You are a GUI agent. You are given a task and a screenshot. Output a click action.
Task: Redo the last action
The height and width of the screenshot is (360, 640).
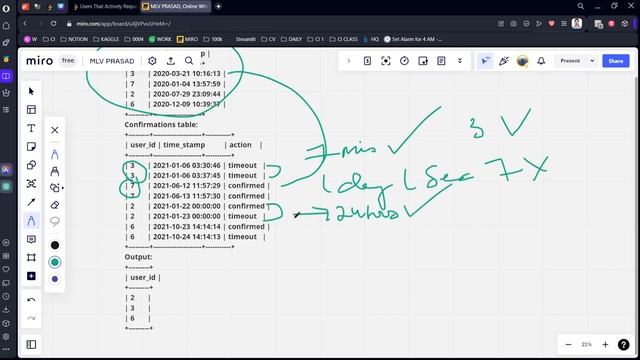point(31,318)
